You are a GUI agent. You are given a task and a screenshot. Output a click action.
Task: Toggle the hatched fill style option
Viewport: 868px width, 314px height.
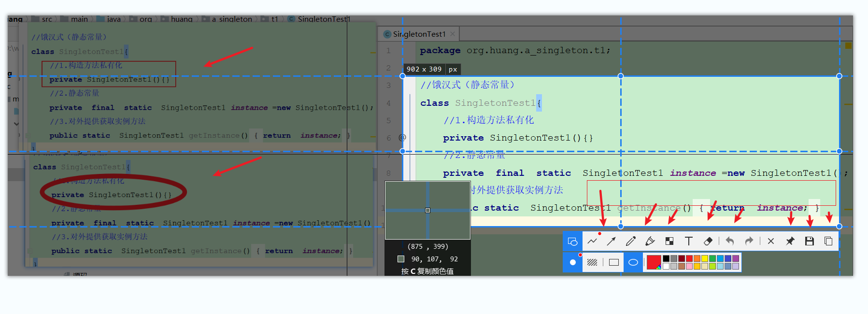[x=592, y=262]
